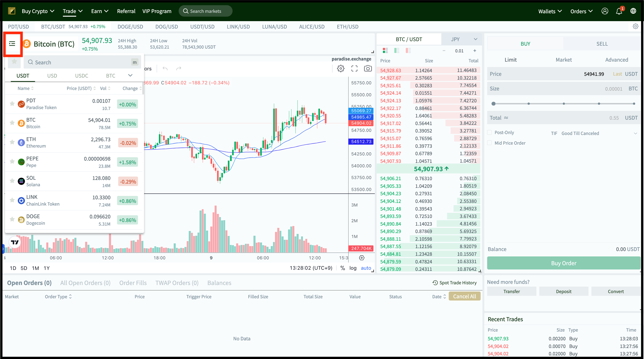The image size is (644, 359).
Task: Expand the Orders dropdown
Action: click(582, 11)
